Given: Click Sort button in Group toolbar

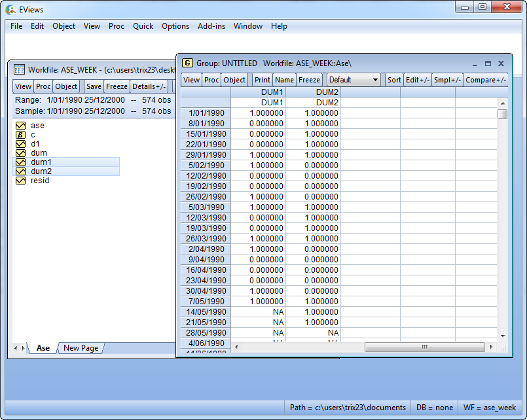Looking at the screenshot, I should 394,80.
